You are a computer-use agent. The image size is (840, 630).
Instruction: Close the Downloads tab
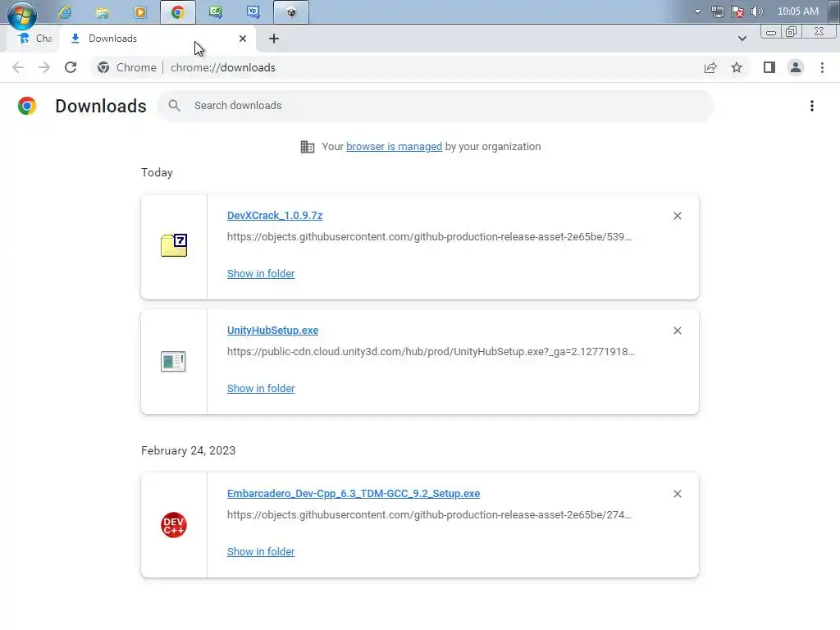pos(243,39)
